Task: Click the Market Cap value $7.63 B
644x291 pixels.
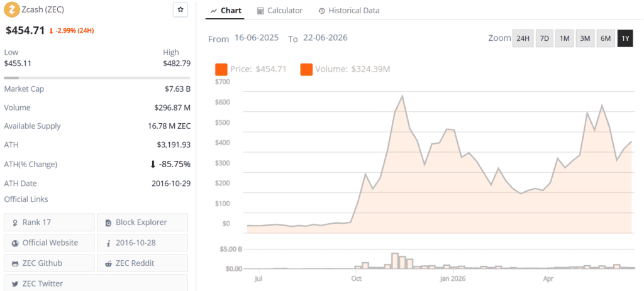Action: coord(178,89)
